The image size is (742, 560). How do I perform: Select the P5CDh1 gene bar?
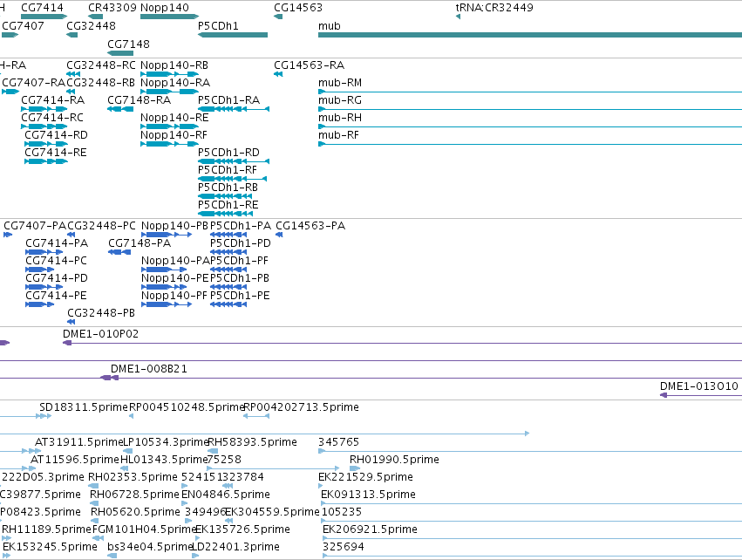(x=233, y=35)
